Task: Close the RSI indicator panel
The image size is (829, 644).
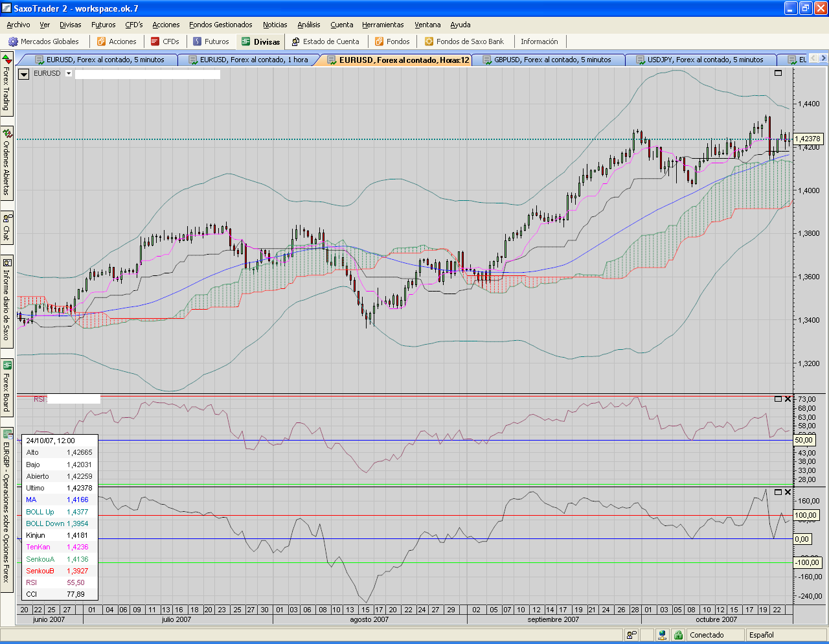Action: [x=788, y=399]
